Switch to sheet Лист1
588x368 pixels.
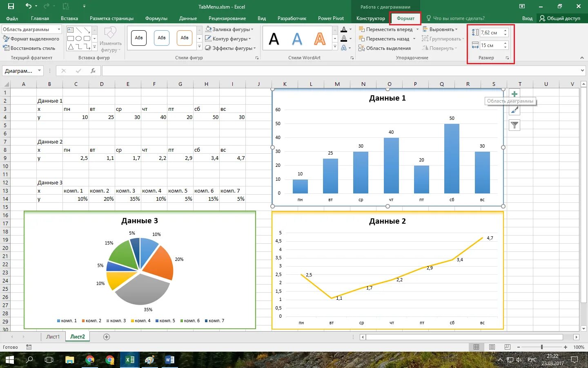tap(53, 337)
